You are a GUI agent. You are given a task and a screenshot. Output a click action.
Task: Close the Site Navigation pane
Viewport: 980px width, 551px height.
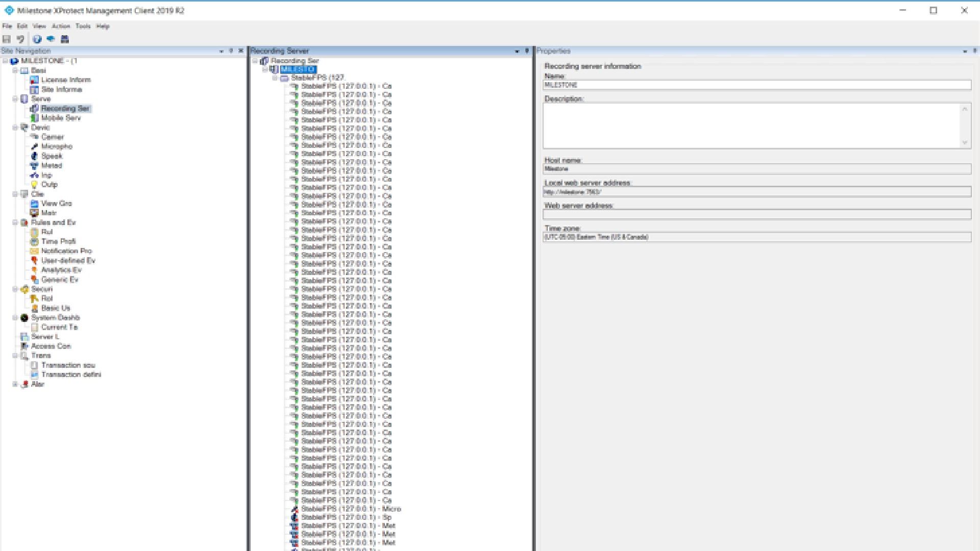point(241,51)
